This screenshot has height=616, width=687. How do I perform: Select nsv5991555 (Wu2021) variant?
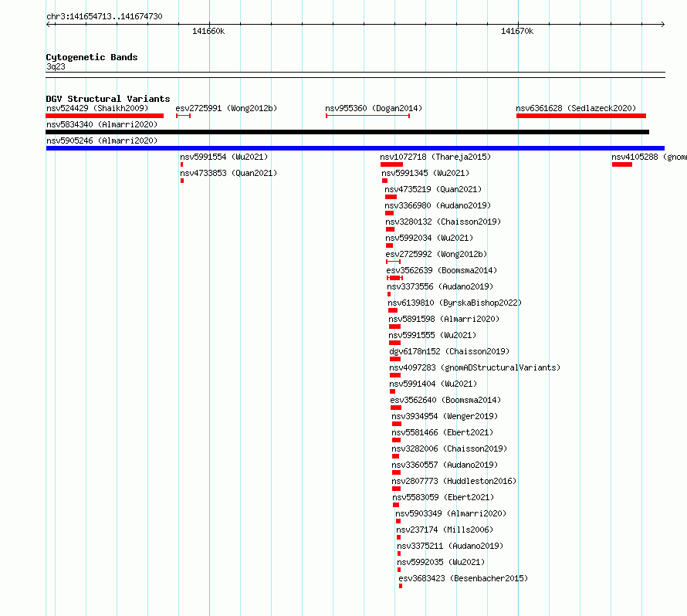432,335
